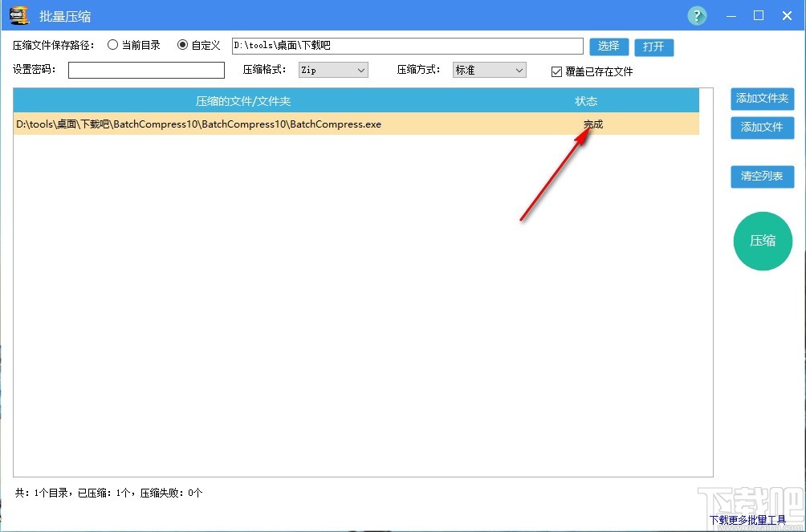Click the 添加文件 button

tap(763, 128)
